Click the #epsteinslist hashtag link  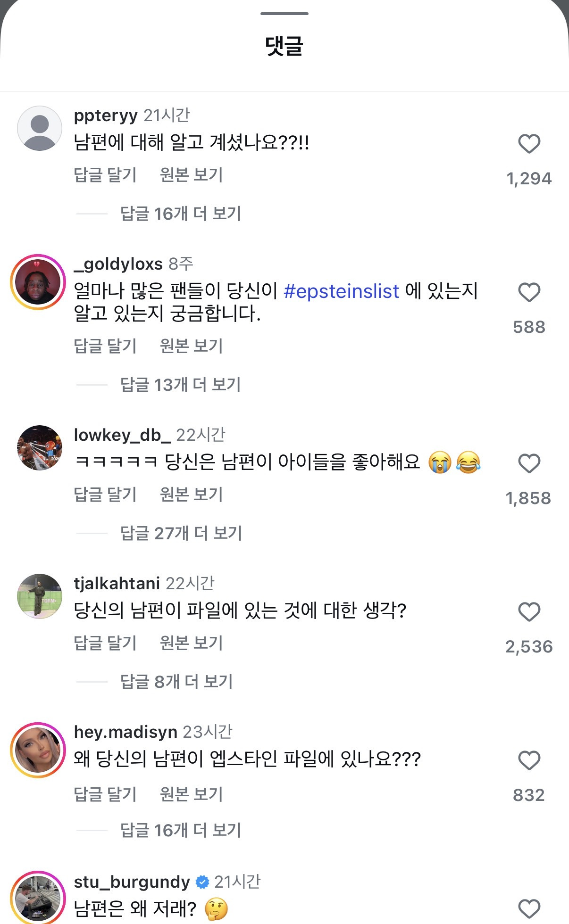[342, 291]
